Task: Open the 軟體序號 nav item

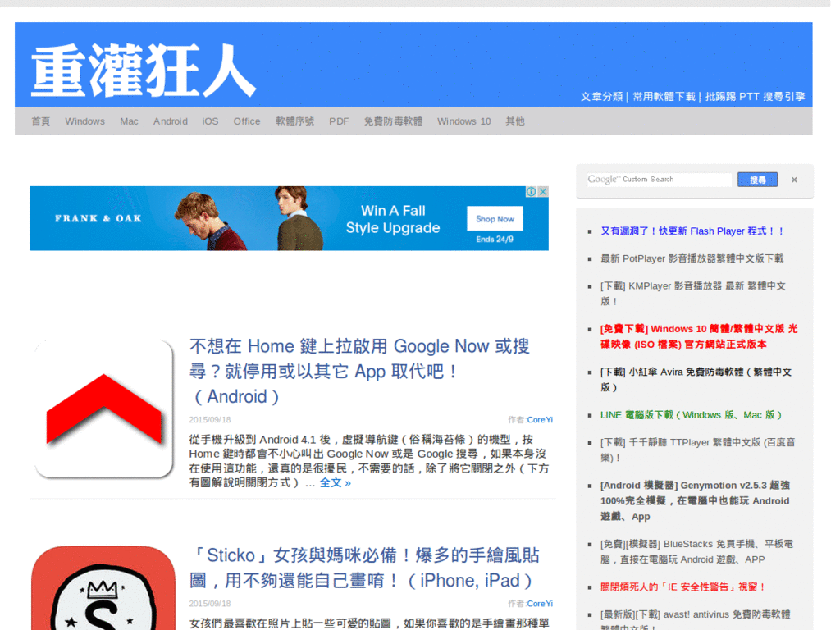Action: [x=294, y=121]
